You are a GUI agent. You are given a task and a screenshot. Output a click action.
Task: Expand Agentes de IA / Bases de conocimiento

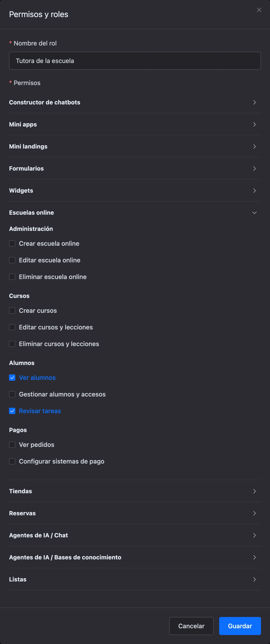click(254, 557)
